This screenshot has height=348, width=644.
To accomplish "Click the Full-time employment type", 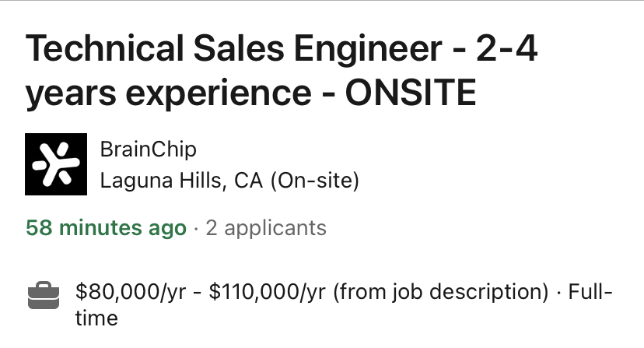I will (592, 294).
